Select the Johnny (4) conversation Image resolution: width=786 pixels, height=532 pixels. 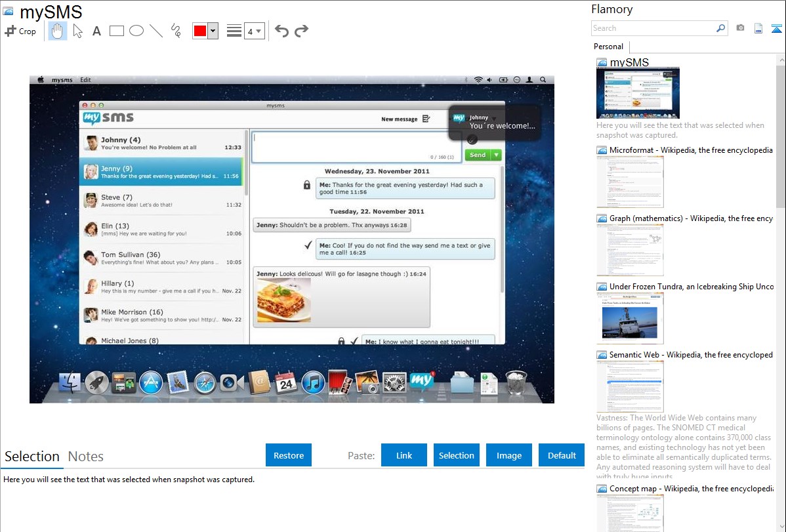pos(163,144)
